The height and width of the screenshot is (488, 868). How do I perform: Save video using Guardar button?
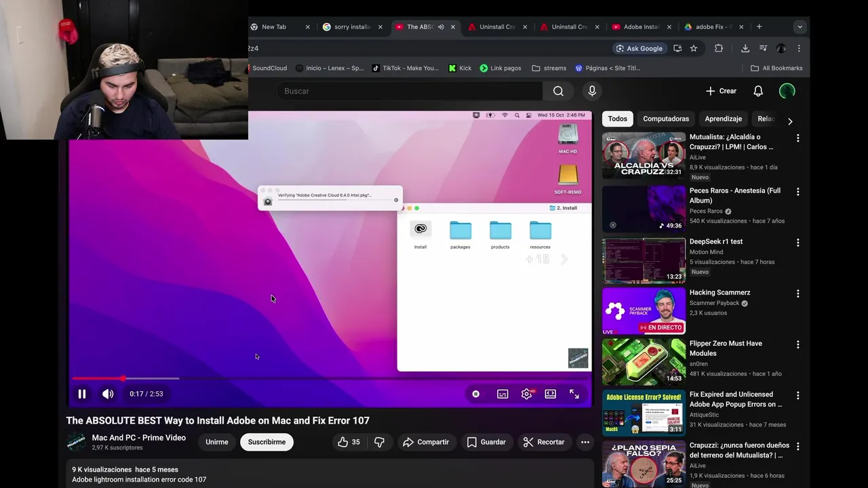pos(486,442)
